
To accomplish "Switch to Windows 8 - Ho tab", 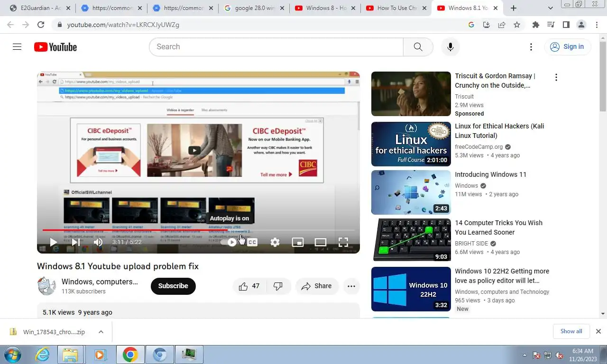I will [325, 8].
